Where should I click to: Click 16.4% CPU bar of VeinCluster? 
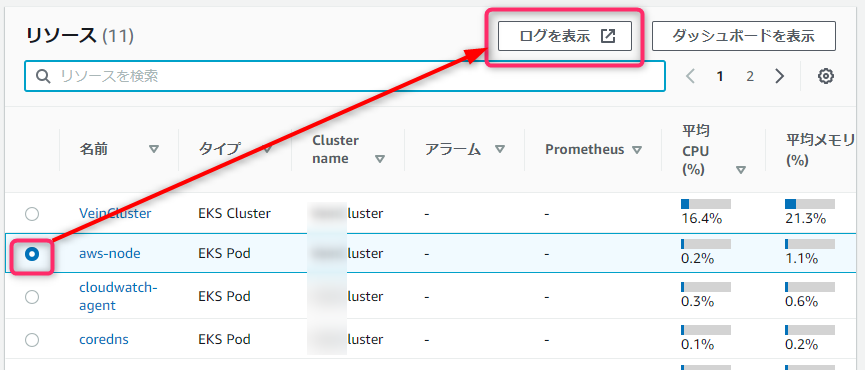(706, 204)
